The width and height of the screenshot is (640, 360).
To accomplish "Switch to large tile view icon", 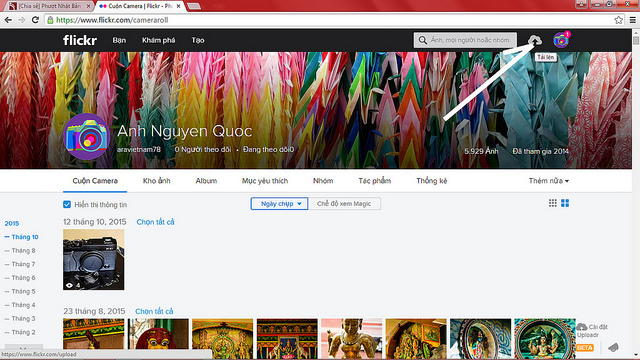I will (565, 203).
